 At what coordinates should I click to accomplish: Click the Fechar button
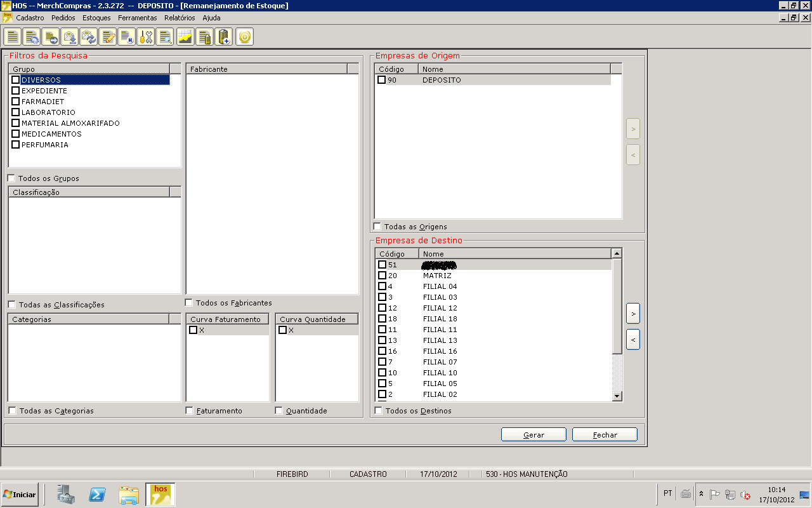click(x=605, y=435)
